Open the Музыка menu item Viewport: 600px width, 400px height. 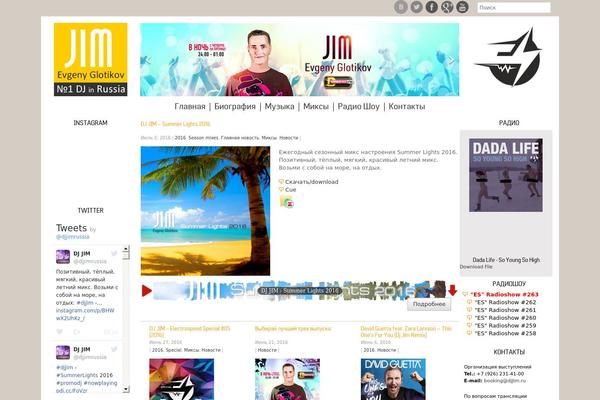point(279,106)
